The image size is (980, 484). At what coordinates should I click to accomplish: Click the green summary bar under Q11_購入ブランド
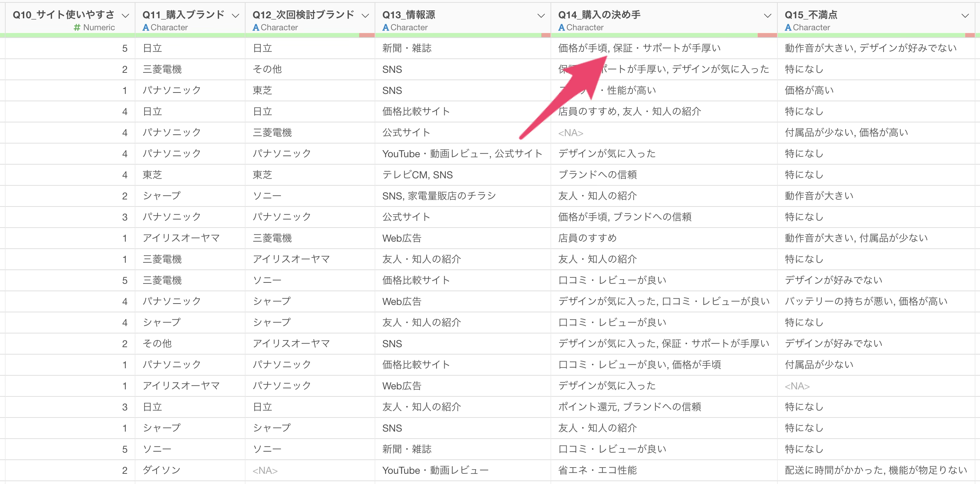point(190,36)
